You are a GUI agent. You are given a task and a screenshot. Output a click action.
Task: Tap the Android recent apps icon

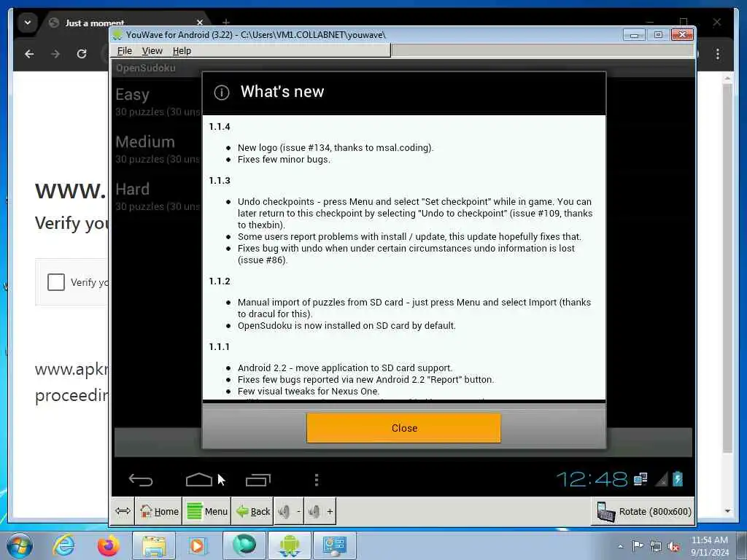258,480
